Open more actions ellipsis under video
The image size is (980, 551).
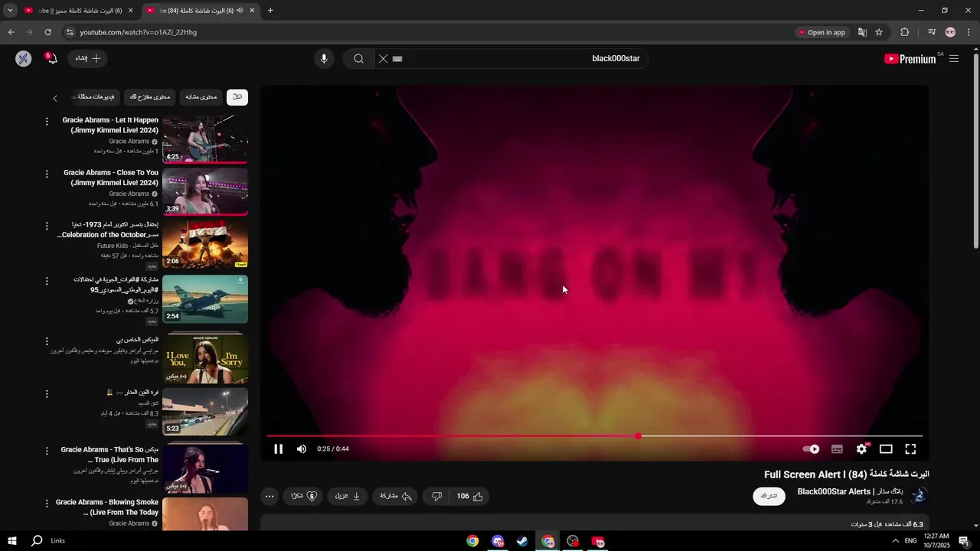(269, 496)
